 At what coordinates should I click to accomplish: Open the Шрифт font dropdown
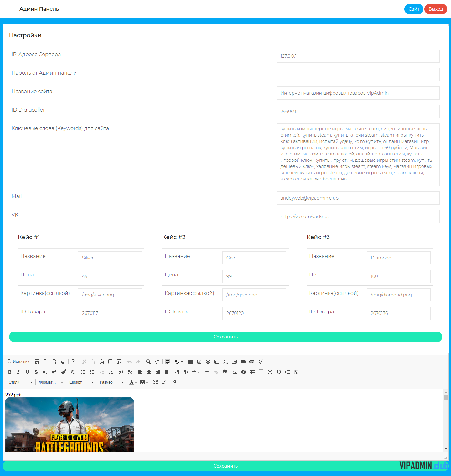click(81, 382)
